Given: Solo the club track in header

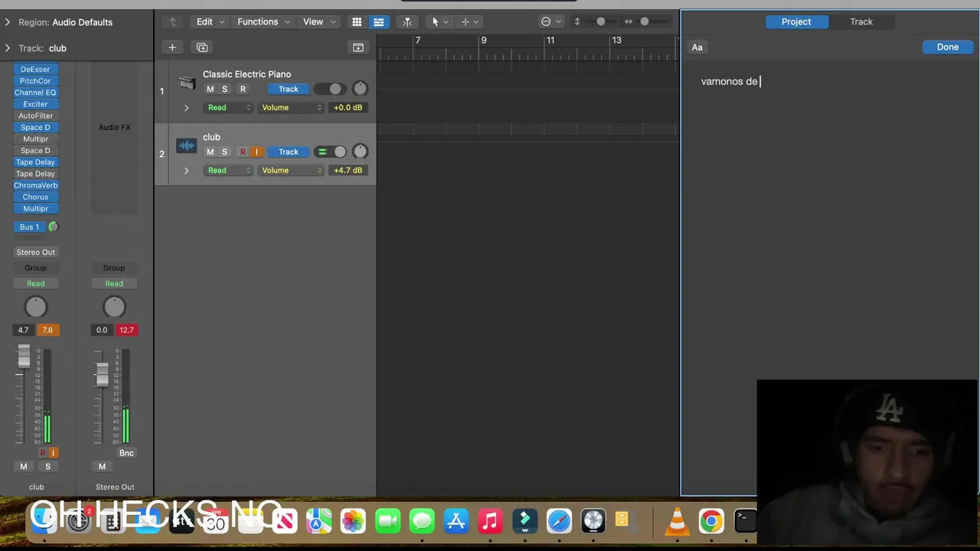Looking at the screenshot, I should [x=224, y=152].
